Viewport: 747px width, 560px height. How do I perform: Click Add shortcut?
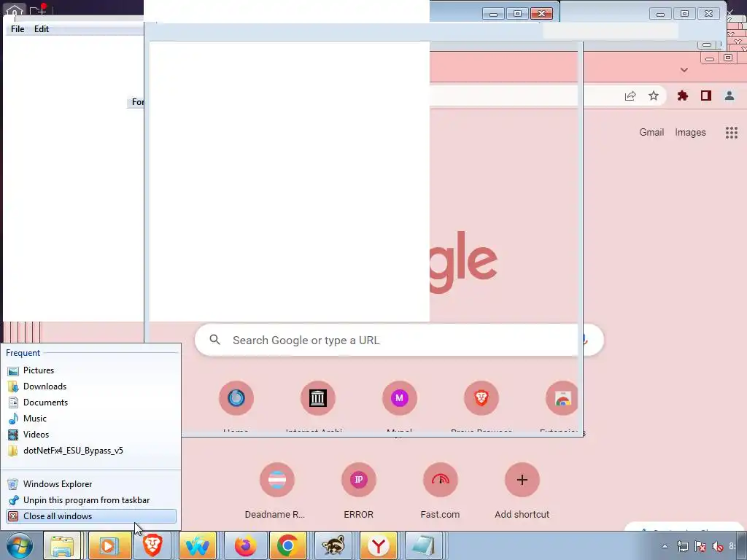(522, 491)
